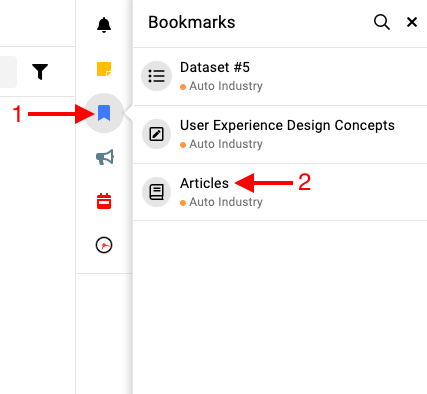This screenshot has height=394, width=427.
Task: Click the input field left of filter icon
Action: coord(8,72)
